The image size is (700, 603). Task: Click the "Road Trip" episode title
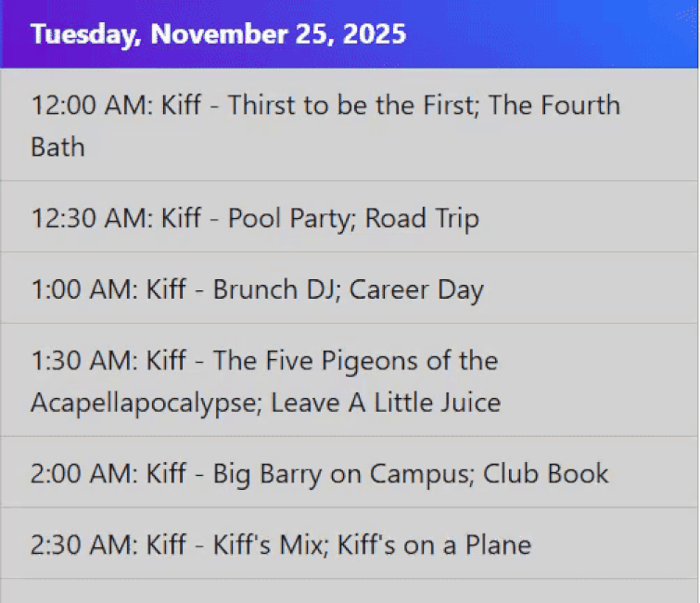(422, 219)
